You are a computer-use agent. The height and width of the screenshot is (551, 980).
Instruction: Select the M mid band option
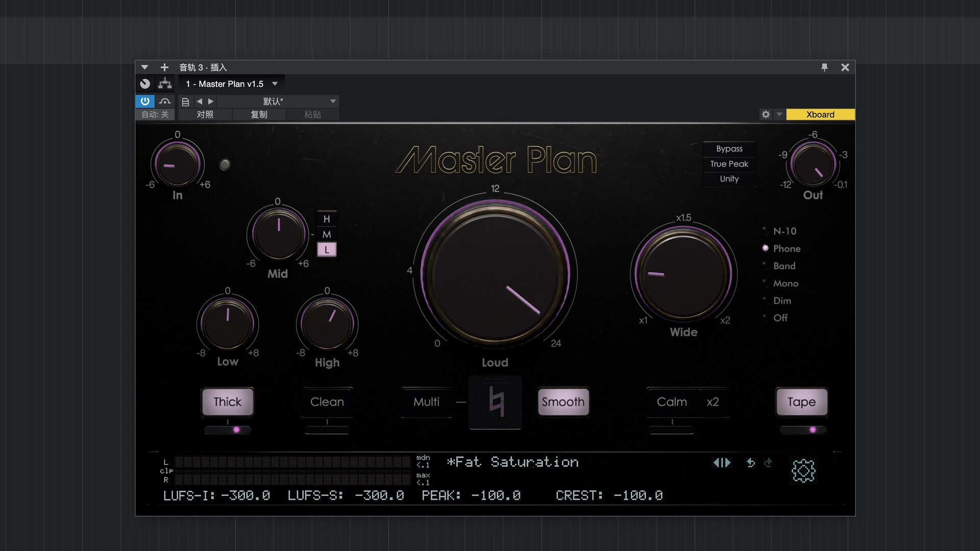(x=327, y=234)
